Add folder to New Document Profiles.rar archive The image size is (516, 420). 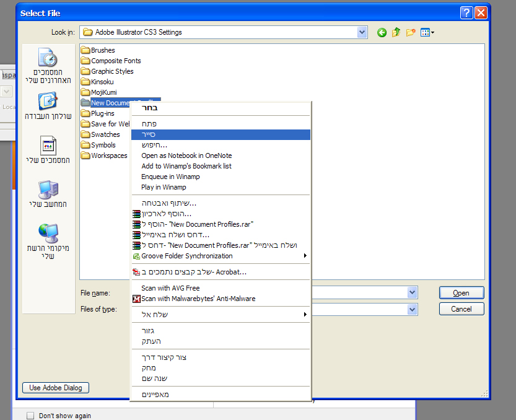pos(221,224)
